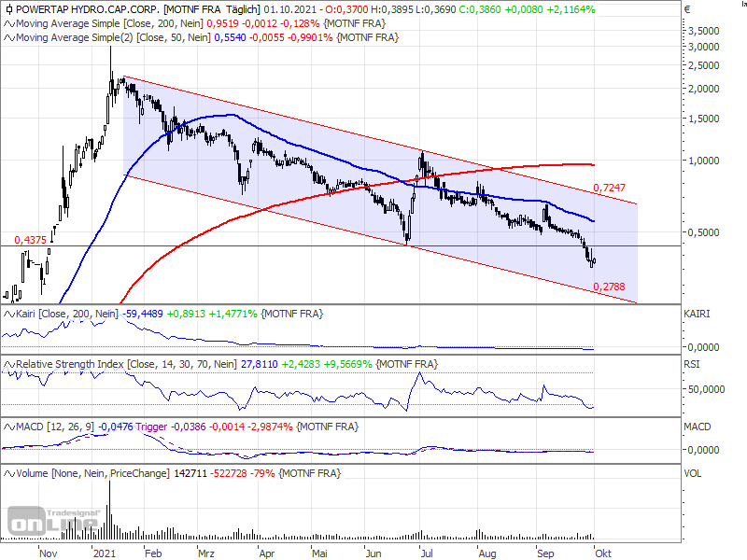This screenshot has width=747, height=560.
Task: Click the RSI panel axis title
Action: coord(692,364)
